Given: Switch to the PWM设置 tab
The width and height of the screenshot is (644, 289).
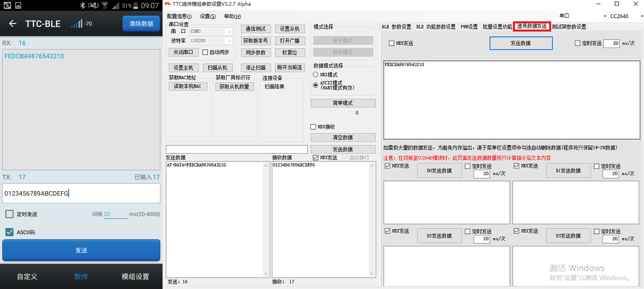Looking at the screenshot, I should tap(469, 27).
